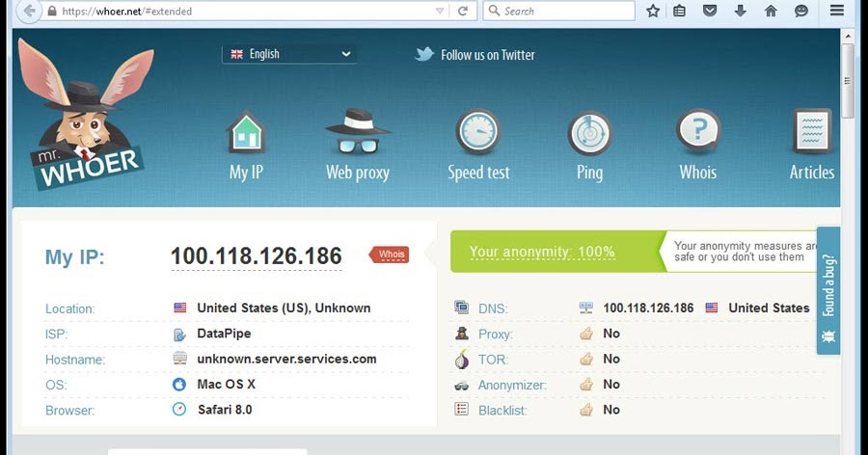Open the Web proxy menu label
868x455 pixels.
pos(358,173)
